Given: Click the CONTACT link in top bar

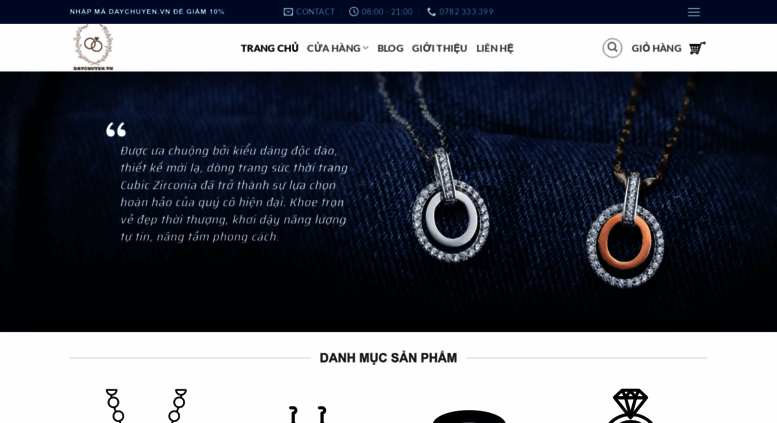Looking at the screenshot, I should tap(315, 12).
